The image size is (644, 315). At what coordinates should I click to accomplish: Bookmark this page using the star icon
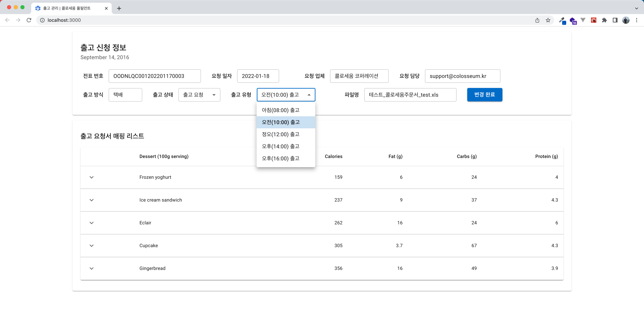click(548, 20)
